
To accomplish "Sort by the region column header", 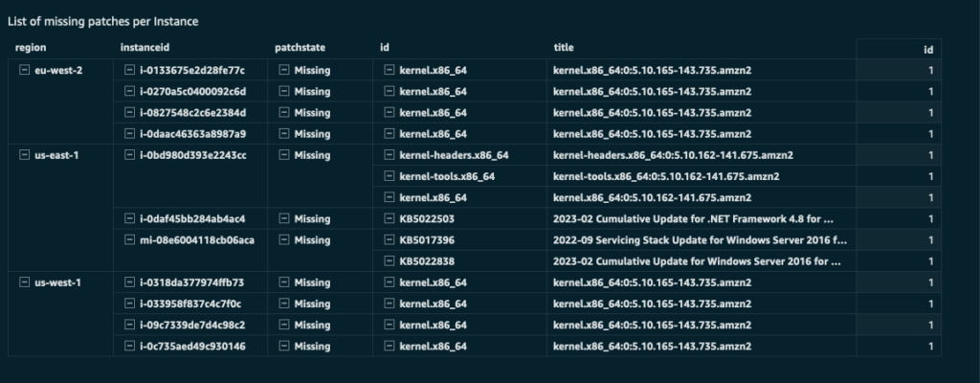I will click(x=31, y=47).
